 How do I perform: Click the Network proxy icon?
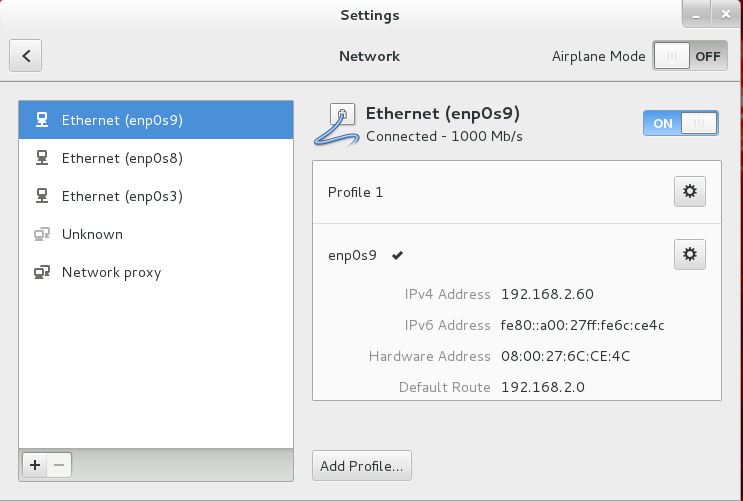pos(42,273)
